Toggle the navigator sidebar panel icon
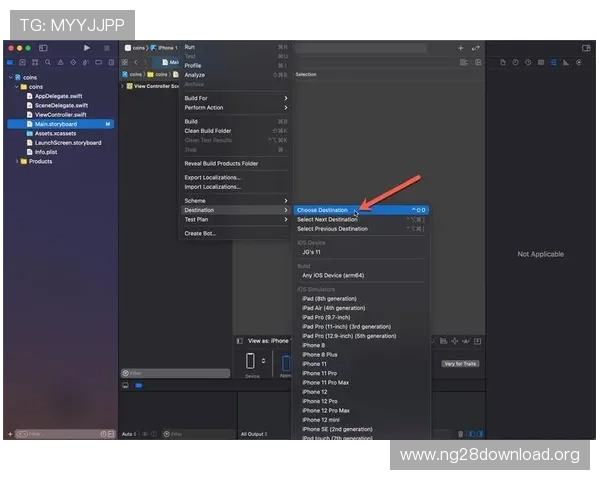This screenshot has height=480, width=600. pos(43,47)
